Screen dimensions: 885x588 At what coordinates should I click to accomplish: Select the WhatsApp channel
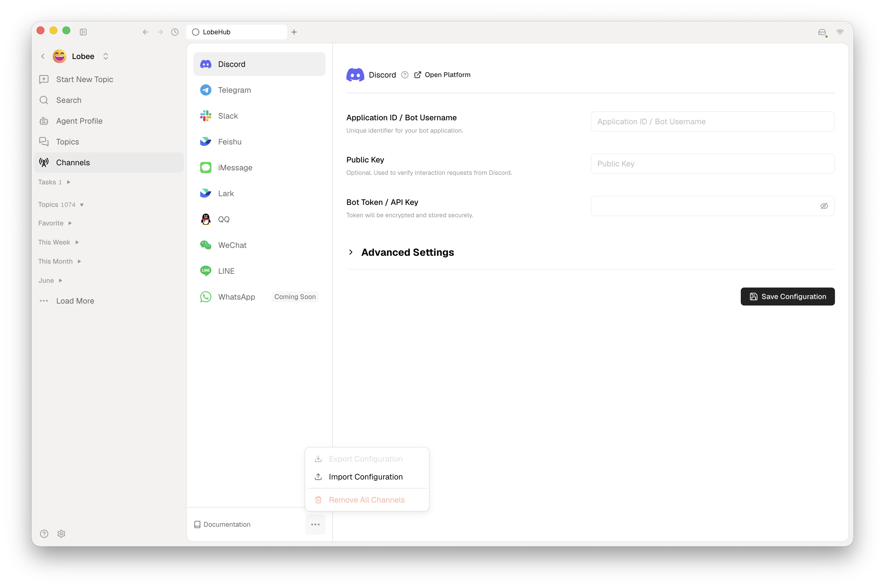point(259,297)
